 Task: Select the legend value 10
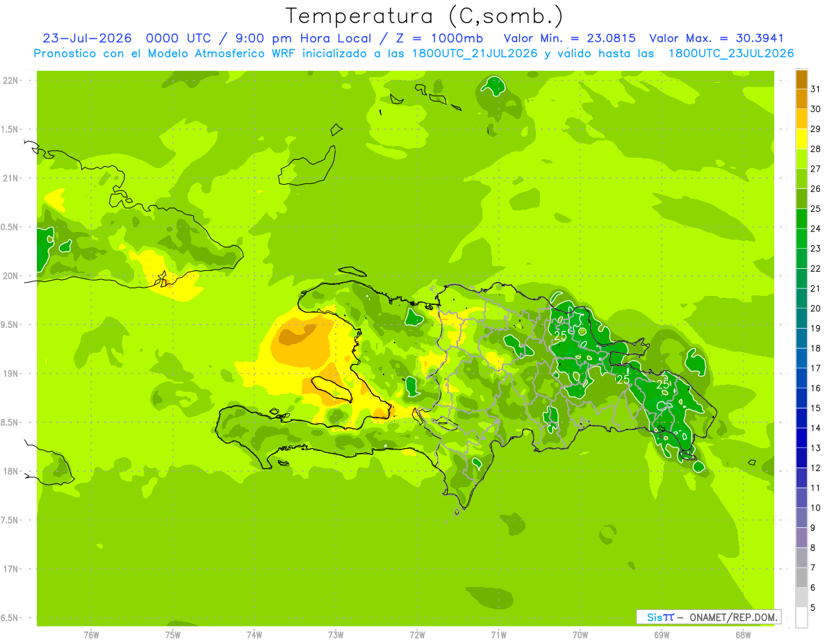816,508
